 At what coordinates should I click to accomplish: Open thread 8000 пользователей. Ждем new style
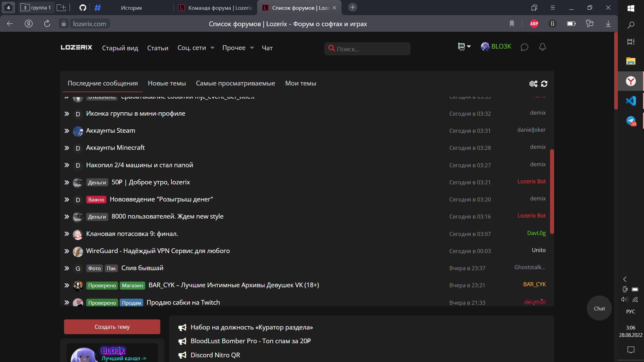click(167, 216)
